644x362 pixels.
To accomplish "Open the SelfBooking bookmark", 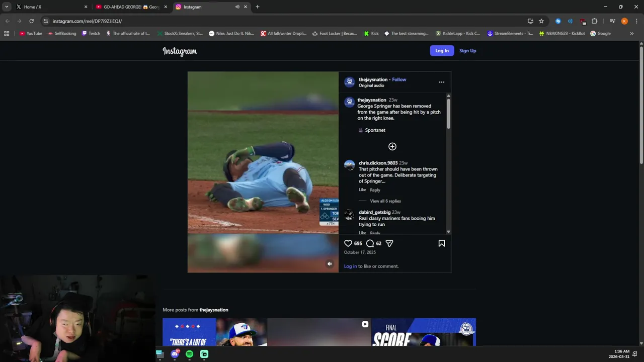I will point(62,34).
